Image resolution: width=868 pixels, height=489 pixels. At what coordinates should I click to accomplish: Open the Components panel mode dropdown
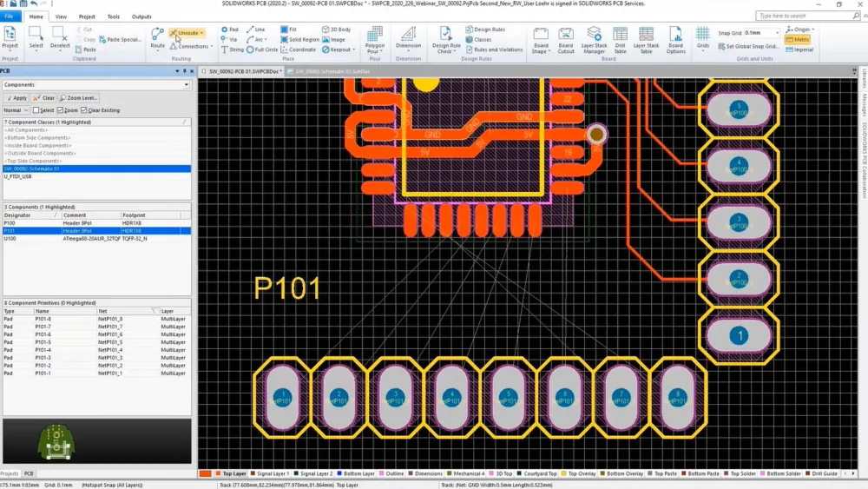[x=186, y=85]
